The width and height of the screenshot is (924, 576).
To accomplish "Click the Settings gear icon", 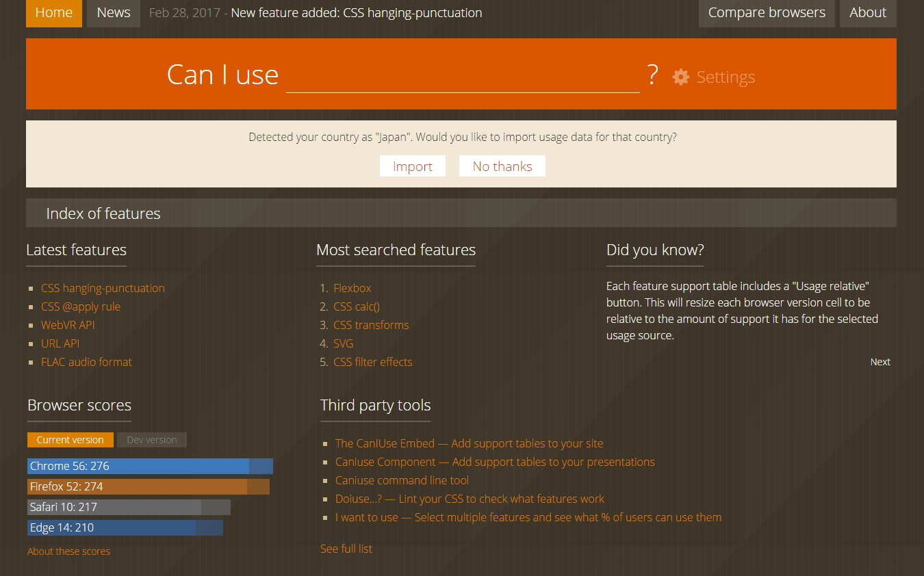I will [680, 77].
